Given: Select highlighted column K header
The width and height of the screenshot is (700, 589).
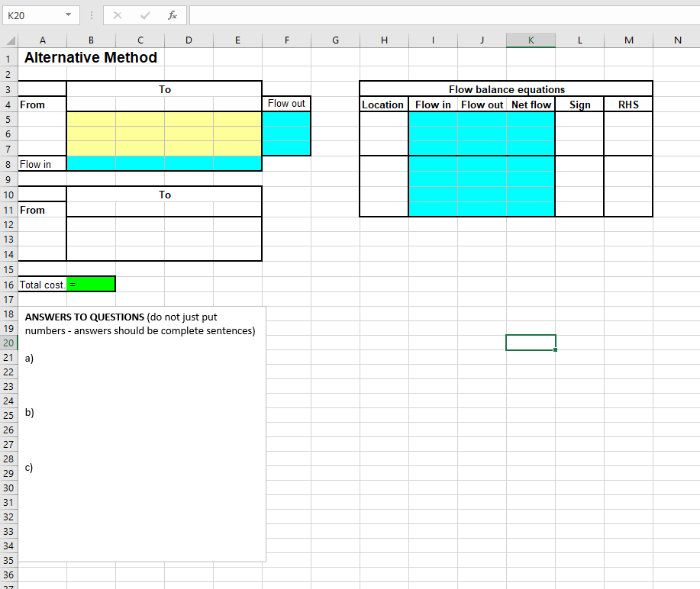Looking at the screenshot, I should [x=531, y=40].
